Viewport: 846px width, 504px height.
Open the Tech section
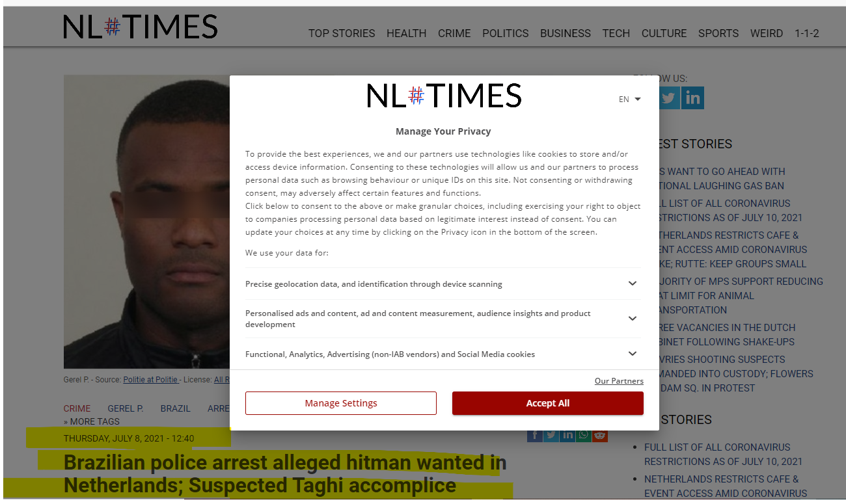pyautogui.click(x=616, y=33)
